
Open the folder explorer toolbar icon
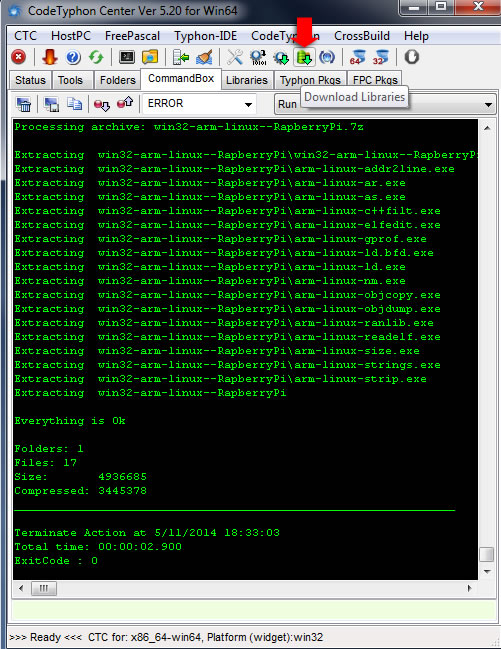(150, 57)
